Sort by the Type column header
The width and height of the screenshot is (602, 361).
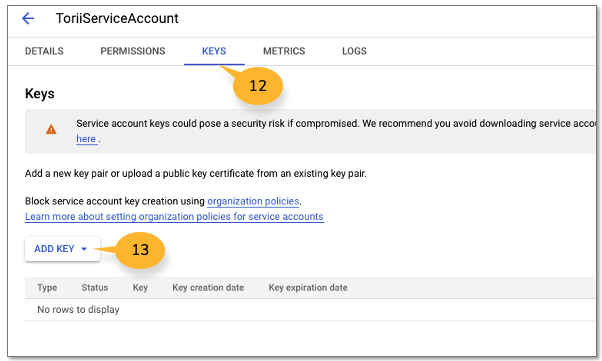[47, 288]
